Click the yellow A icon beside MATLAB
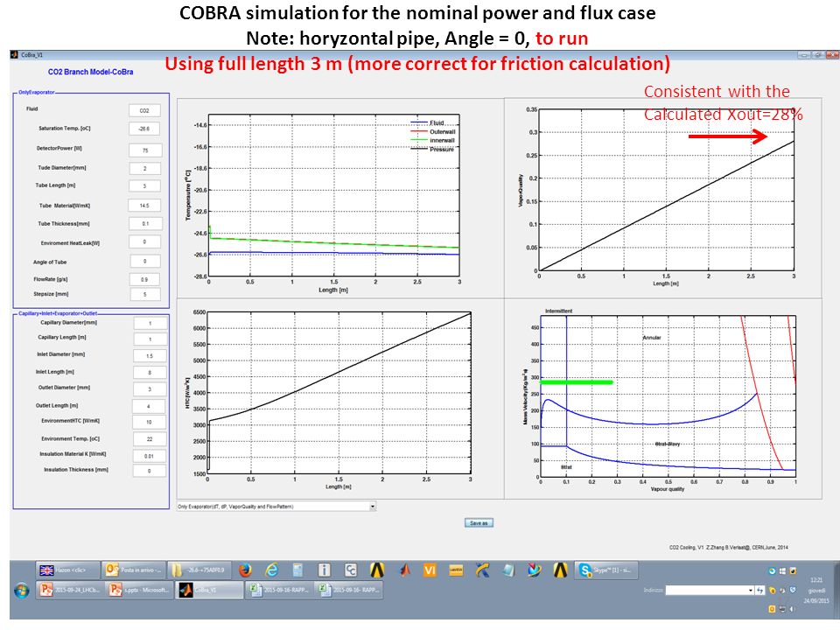The width and height of the screenshot is (840, 630). [x=377, y=570]
